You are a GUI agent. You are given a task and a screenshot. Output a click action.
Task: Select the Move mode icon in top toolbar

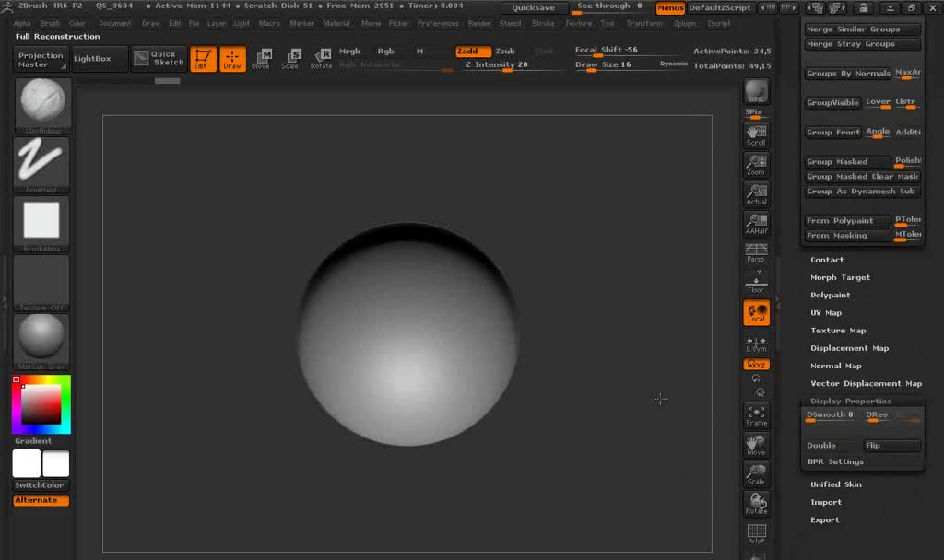261,59
